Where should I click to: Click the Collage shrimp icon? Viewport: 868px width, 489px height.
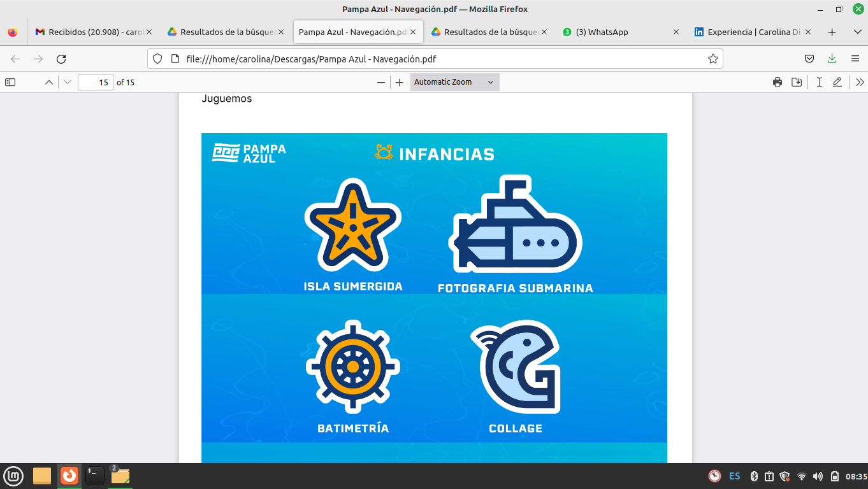[517, 367]
